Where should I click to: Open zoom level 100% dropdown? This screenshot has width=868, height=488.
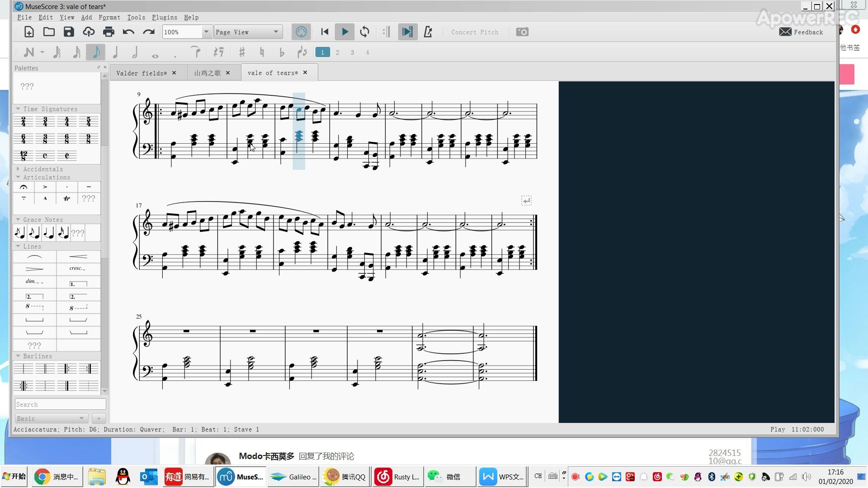click(206, 32)
